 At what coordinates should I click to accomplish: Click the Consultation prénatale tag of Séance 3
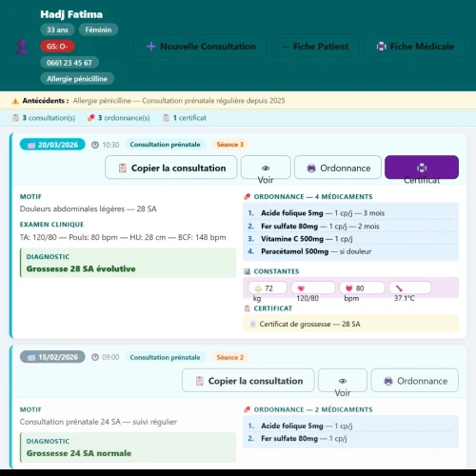tap(165, 145)
